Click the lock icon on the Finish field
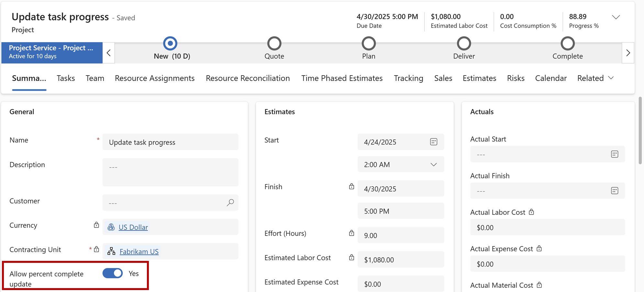The width and height of the screenshot is (644, 292). click(351, 186)
